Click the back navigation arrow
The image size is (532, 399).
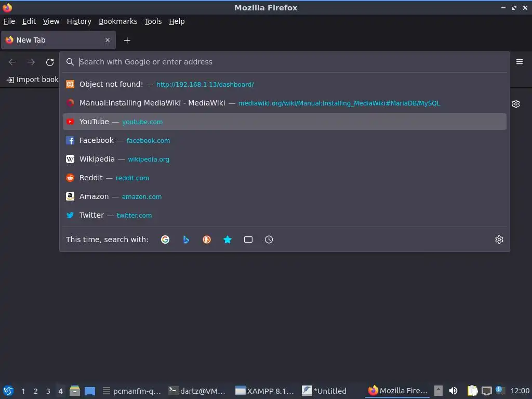click(12, 62)
